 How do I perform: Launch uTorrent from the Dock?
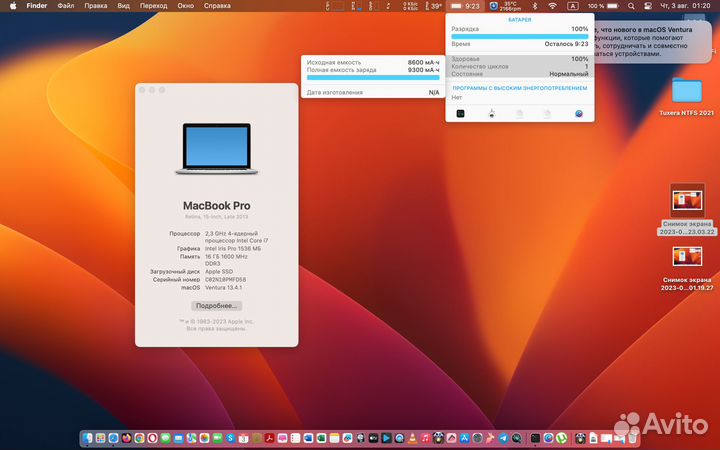click(562, 438)
